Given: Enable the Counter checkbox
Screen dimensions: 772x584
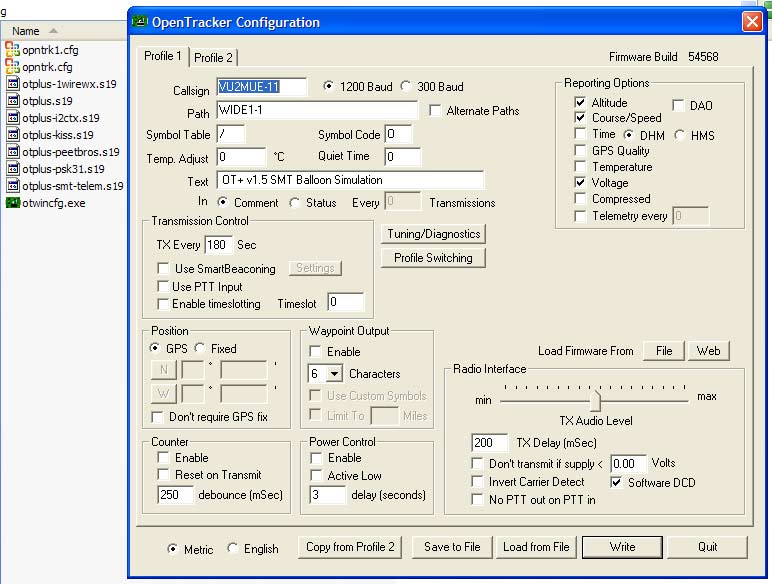Looking at the screenshot, I should point(163,457).
